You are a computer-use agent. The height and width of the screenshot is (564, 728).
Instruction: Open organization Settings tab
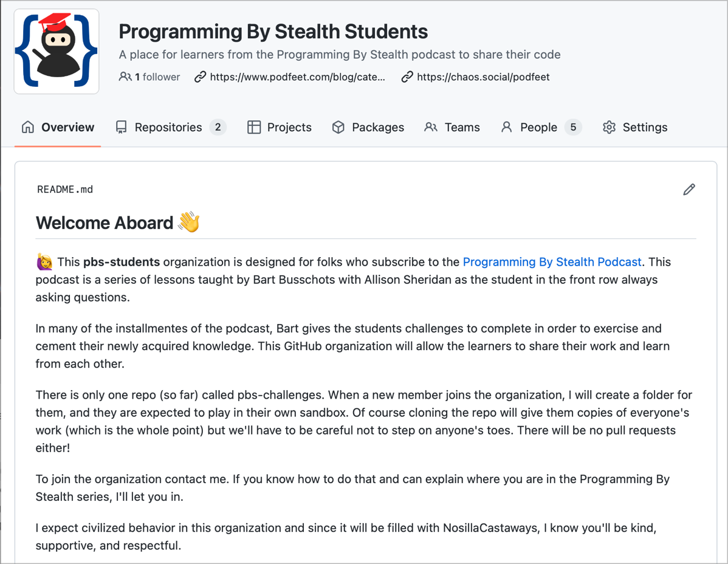(634, 127)
